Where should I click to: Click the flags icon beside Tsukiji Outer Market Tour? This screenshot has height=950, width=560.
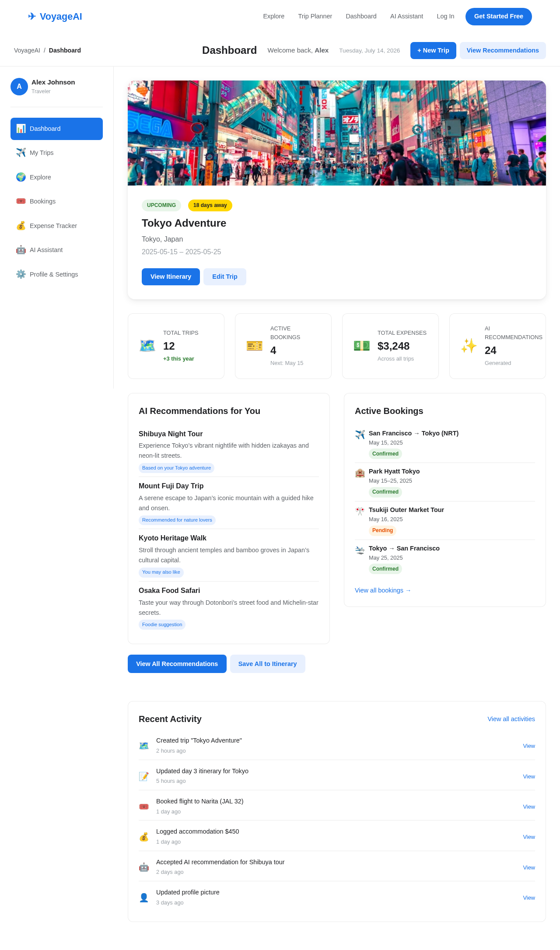[360, 511]
